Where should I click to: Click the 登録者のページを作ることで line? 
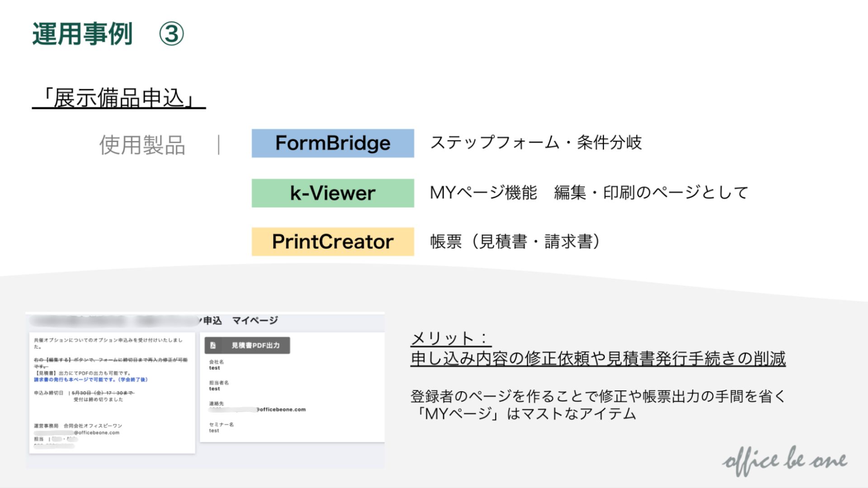(598, 396)
